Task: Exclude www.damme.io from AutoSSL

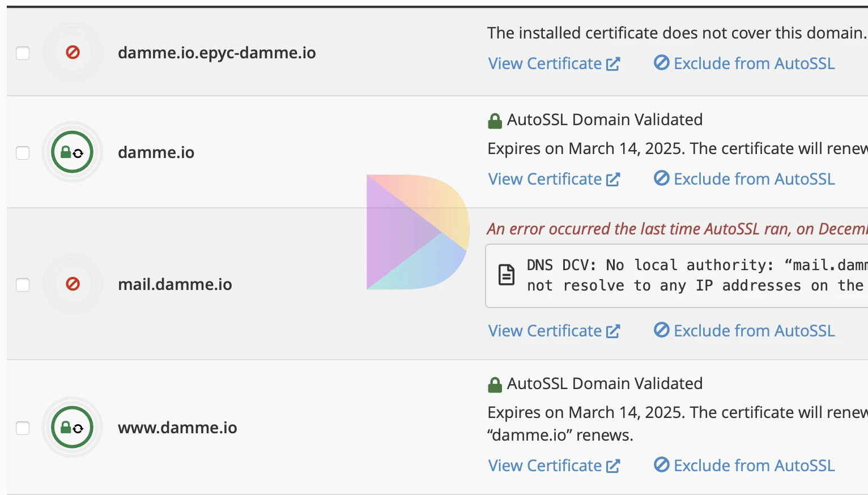Action: (744, 466)
